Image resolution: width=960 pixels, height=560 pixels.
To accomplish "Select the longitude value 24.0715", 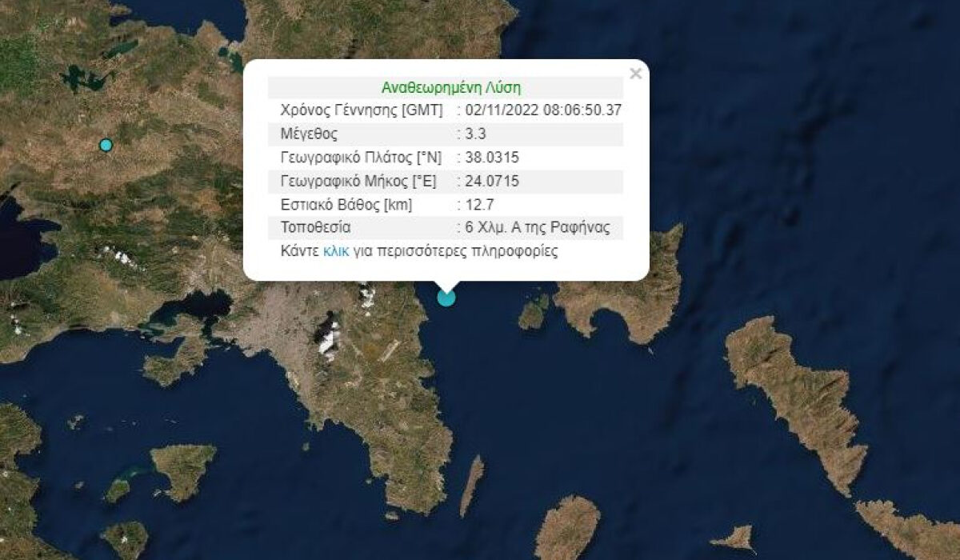I will coord(492,181).
